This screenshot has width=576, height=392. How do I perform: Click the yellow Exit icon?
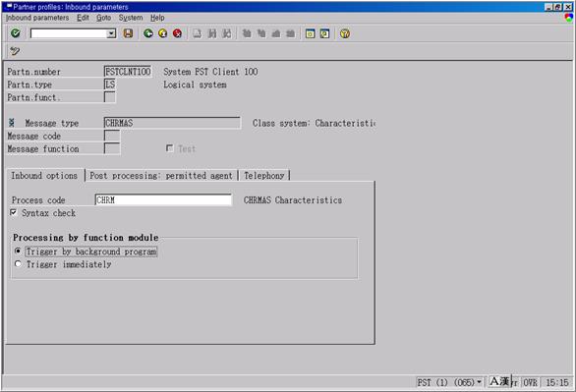163,33
